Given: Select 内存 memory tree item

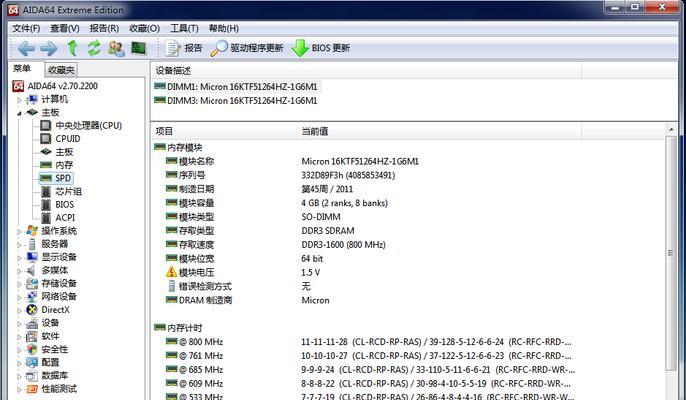Looking at the screenshot, I should tap(64, 165).
